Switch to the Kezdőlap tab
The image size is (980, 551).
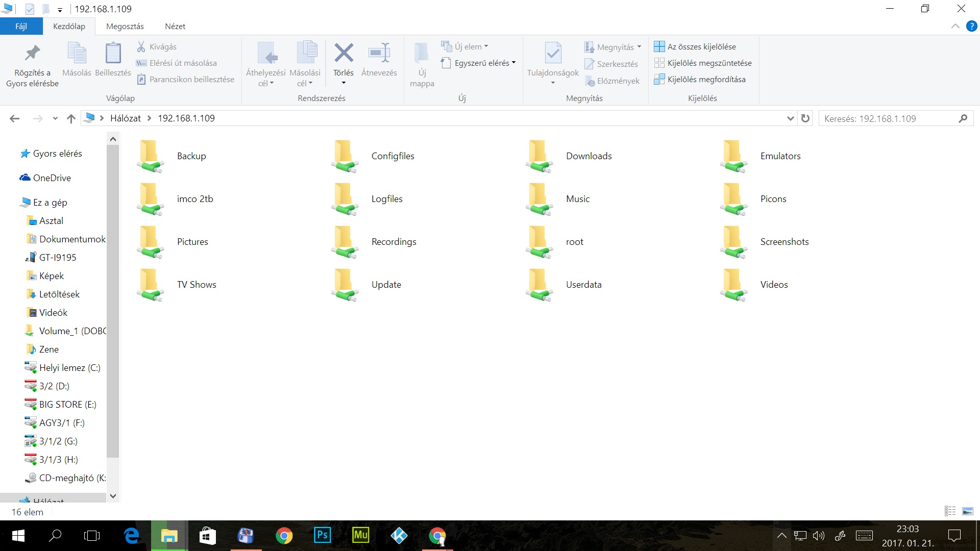(x=69, y=26)
